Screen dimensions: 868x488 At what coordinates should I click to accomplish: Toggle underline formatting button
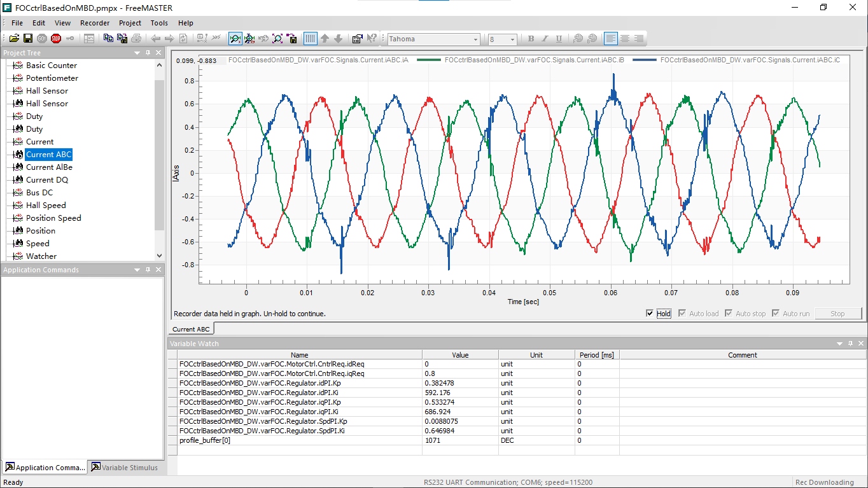559,39
